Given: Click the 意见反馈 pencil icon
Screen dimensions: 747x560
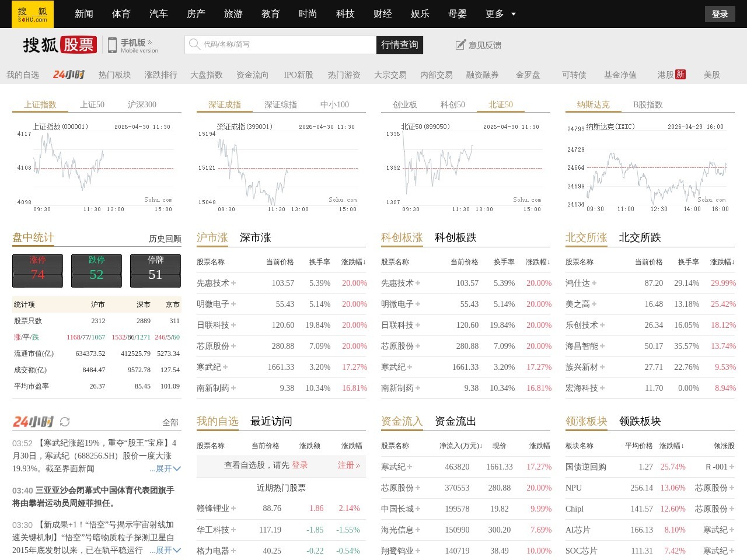Looking at the screenshot, I should 460,45.
